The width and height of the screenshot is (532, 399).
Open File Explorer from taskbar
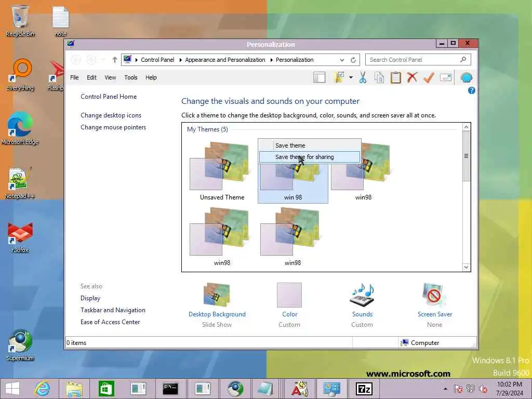[x=74, y=389]
